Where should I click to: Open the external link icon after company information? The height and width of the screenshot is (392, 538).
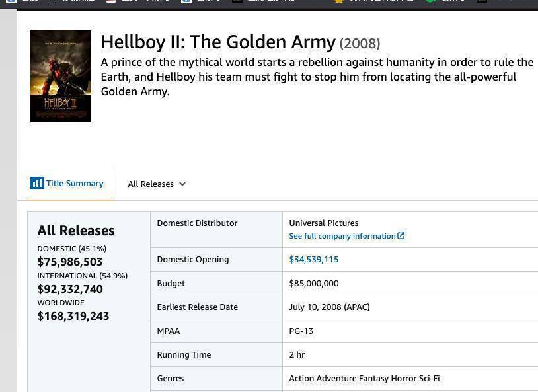tap(401, 236)
